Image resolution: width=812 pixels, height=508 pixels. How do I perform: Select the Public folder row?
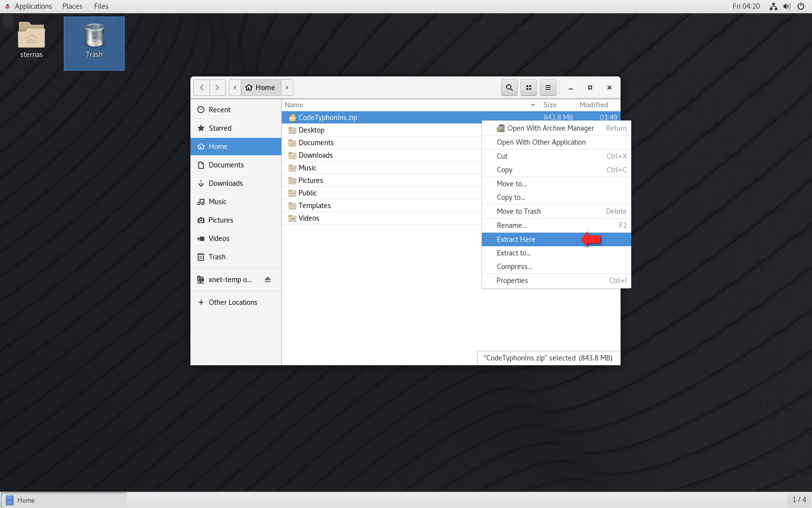382,193
